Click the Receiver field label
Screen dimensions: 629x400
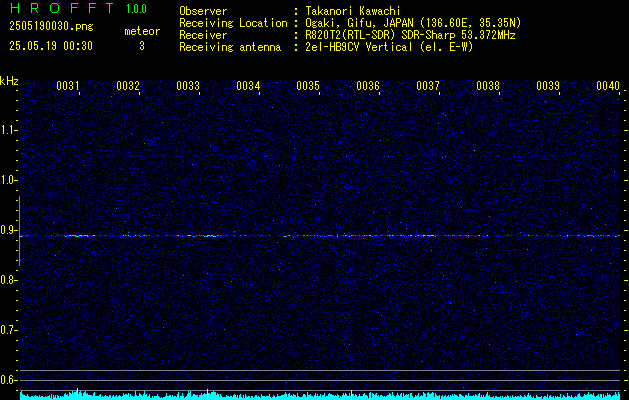point(203,35)
